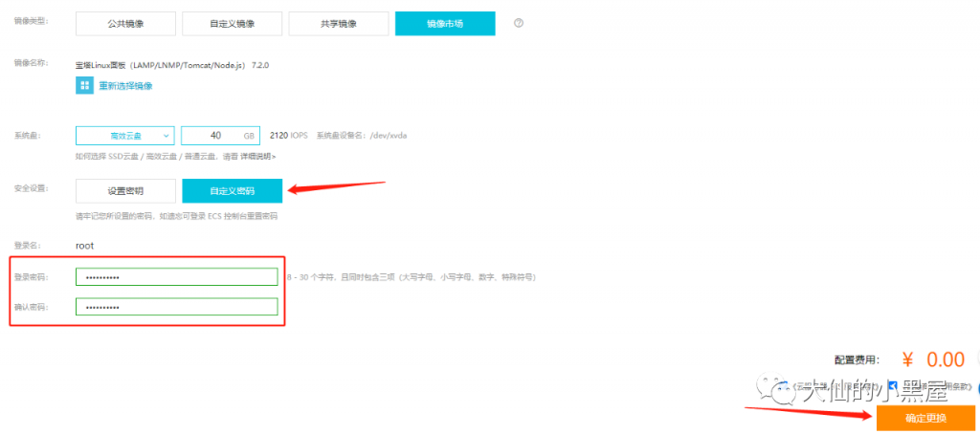Viewport: 980px width, 434px height.
Task: Select the 自定义密码 security option
Action: (x=232, y=190)
